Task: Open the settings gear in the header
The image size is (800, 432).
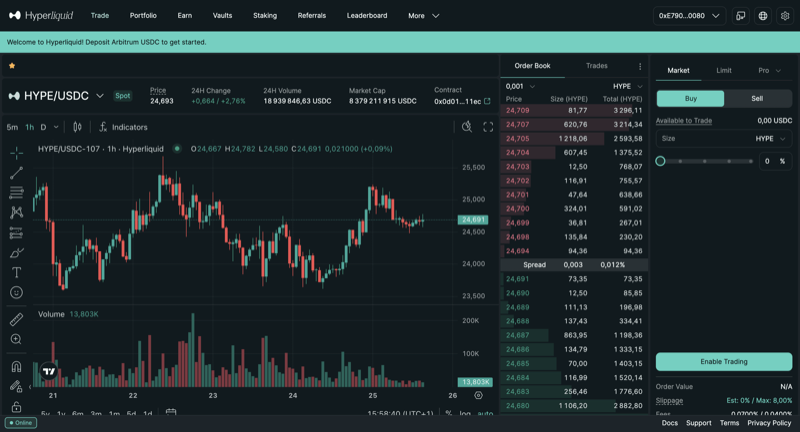Action: point(785,16)
